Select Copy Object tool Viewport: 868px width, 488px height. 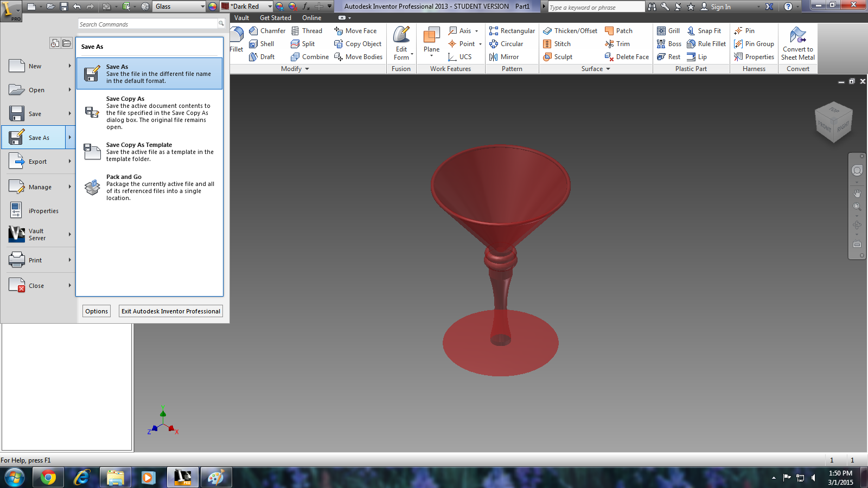coord(358,44)
